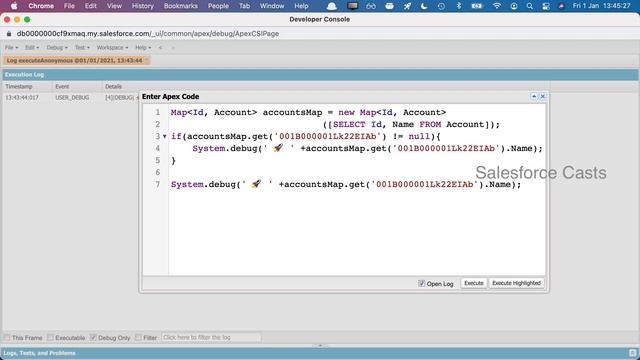
Task: Click the log filter input field
Action: pyautogui.click(x=211, y=338)
